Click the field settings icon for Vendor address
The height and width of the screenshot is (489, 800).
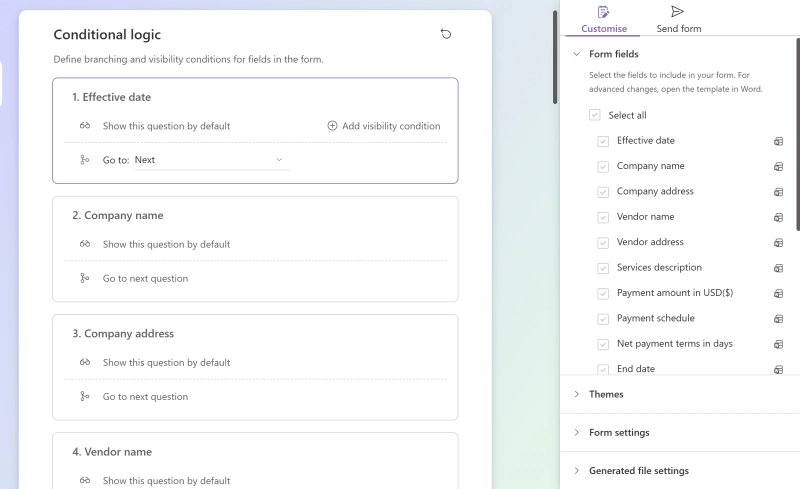click(778, 242)
